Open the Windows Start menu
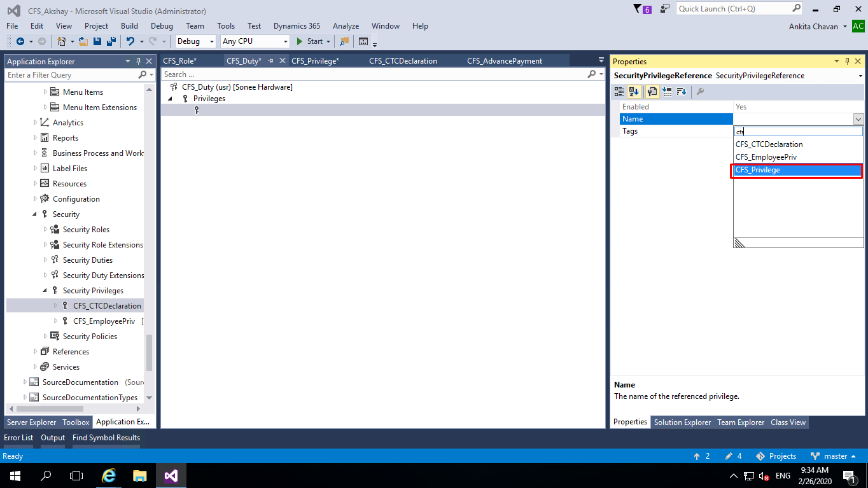The image size is (868, 488). 15,475
